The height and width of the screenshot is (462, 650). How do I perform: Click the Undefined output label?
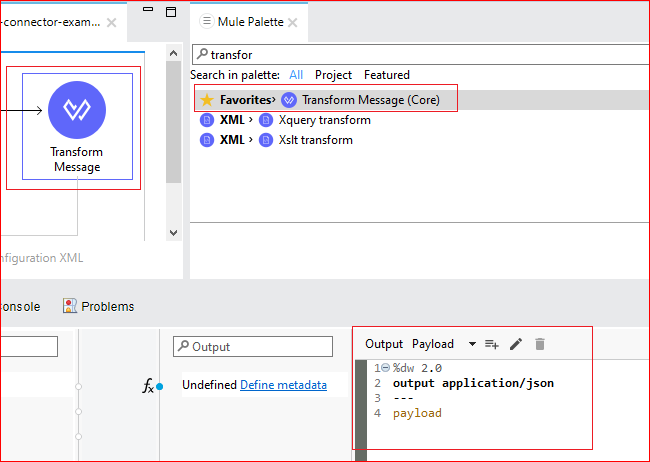(209, 385)
